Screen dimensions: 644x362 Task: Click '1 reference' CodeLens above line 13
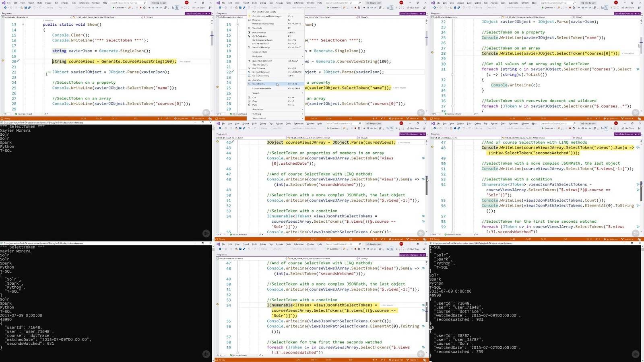(x=48, y=20)
